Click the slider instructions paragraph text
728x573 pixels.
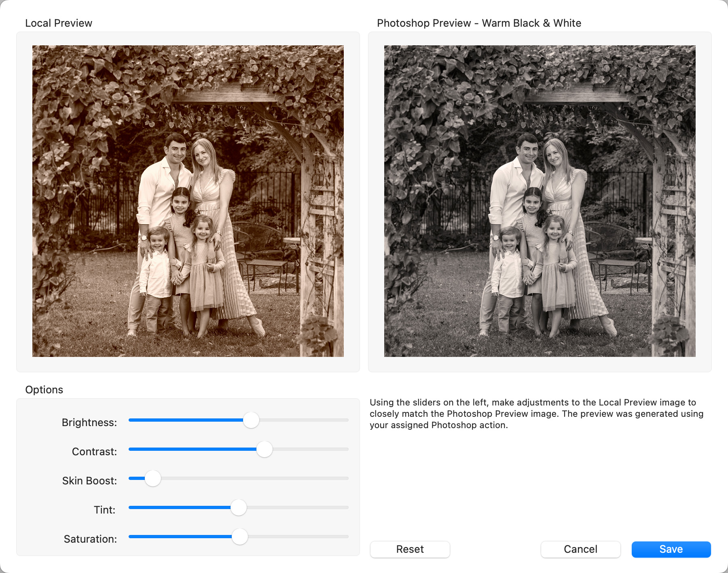(536, 414)
